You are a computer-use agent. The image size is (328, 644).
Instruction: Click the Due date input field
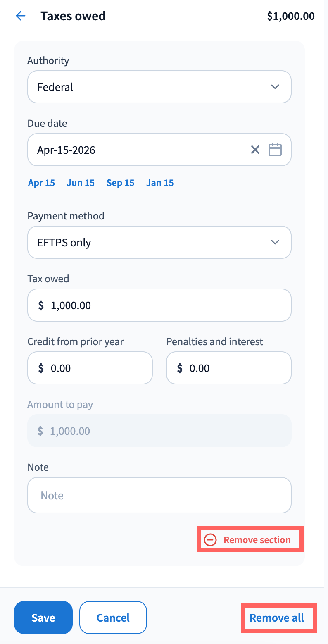tap(136, 150)
